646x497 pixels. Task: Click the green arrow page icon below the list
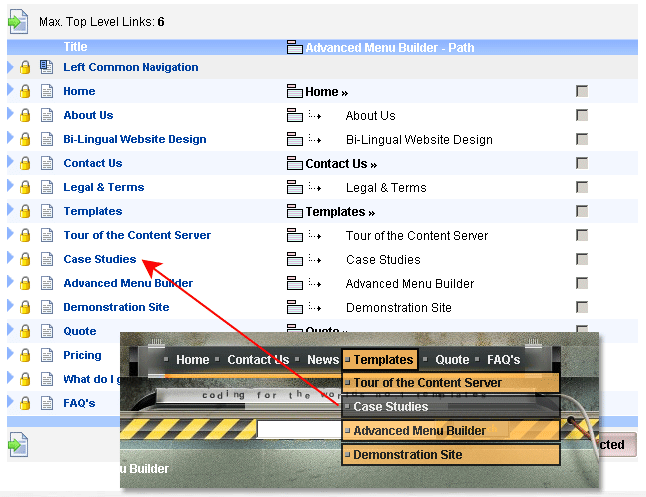(18, 445)
